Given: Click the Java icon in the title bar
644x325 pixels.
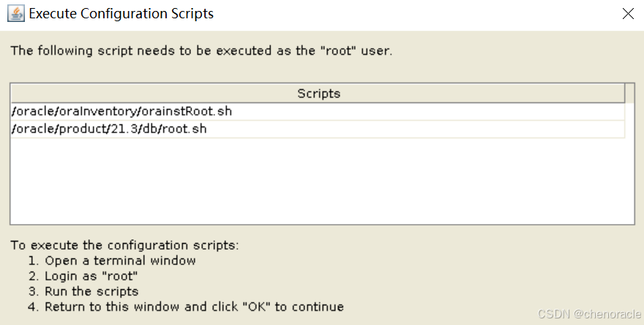Looking at the screenshot, I should pyautogui.click(x=16, y=14).
